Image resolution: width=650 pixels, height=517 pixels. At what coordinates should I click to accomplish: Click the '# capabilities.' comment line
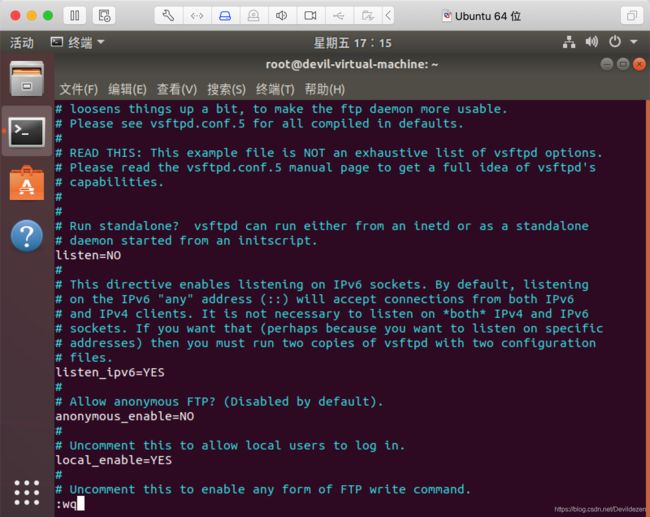click(x=110, y=182)
